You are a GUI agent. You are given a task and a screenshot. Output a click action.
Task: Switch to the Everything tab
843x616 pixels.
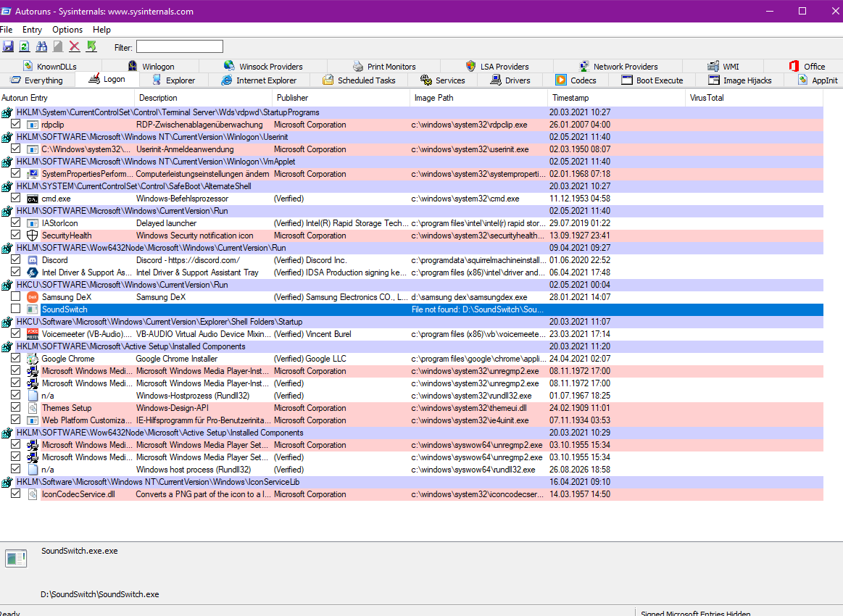37,80
